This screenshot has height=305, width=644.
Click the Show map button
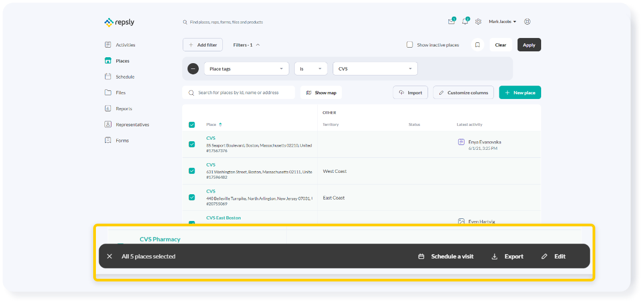click(x=321, y=93)
